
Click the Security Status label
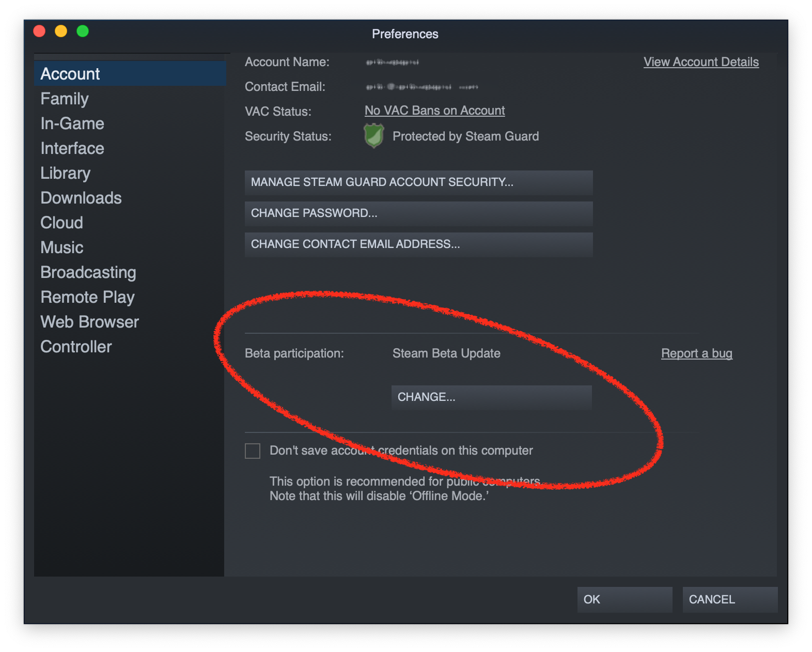coord(288,136)
